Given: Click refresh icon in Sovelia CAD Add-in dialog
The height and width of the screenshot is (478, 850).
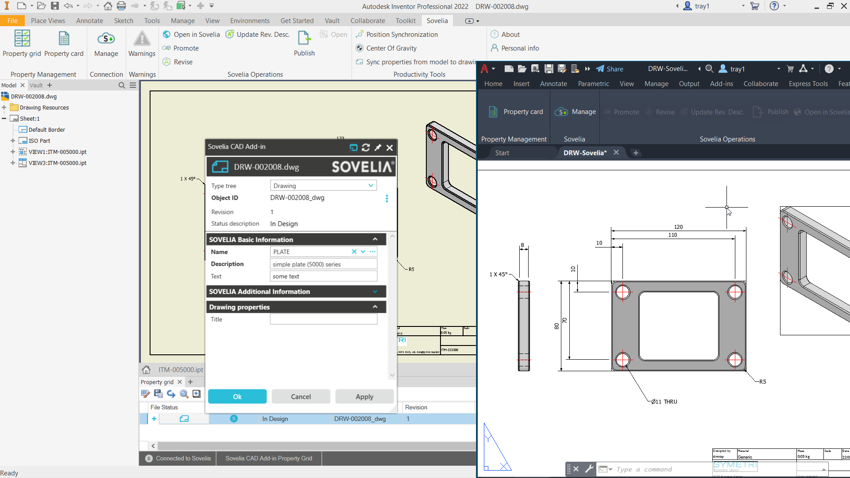Looking at the screenshot, I should [x=366, y=147].
